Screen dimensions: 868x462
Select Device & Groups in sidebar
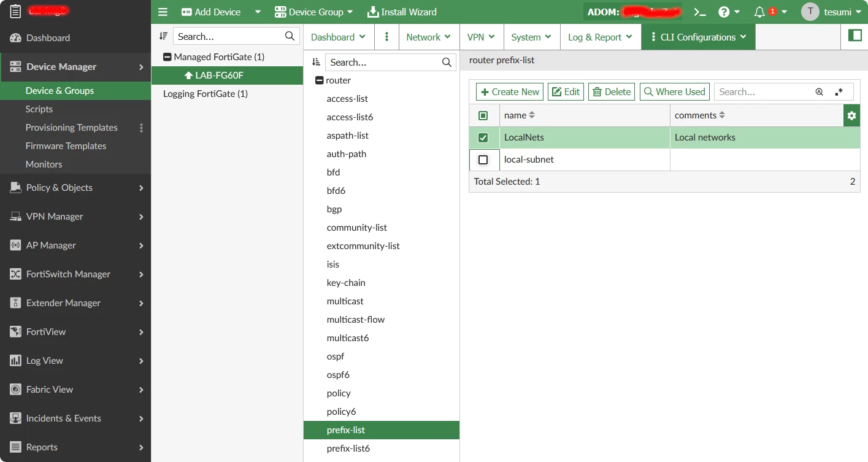coord(75,91)
